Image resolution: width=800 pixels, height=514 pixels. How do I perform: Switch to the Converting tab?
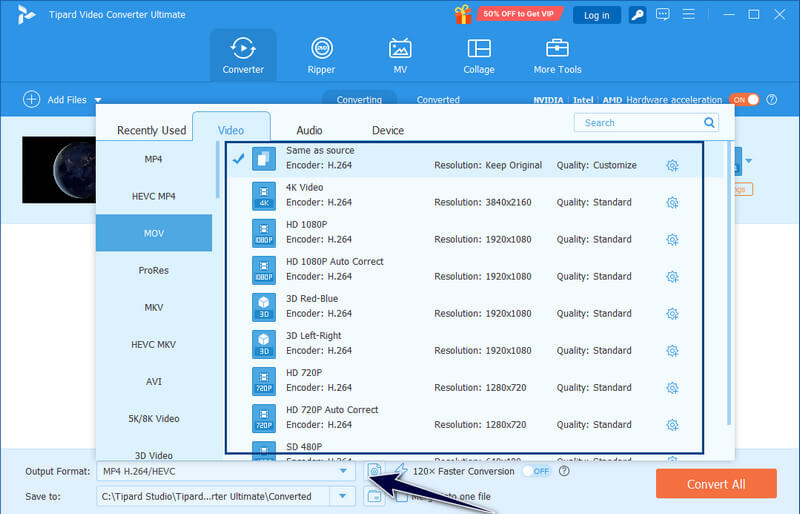click(x=359, y=98)
